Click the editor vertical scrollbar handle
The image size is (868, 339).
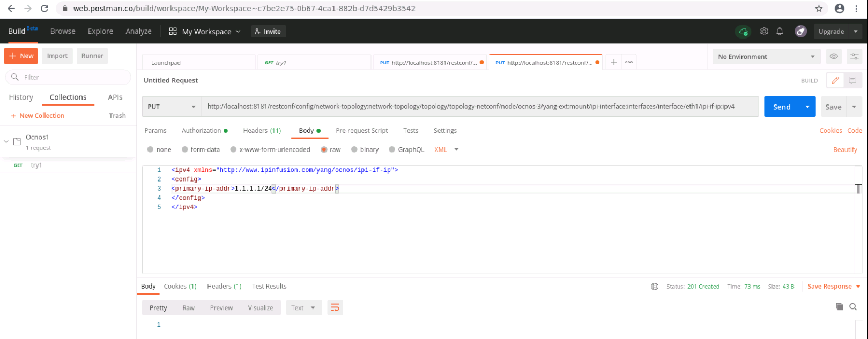coord(858,189)
